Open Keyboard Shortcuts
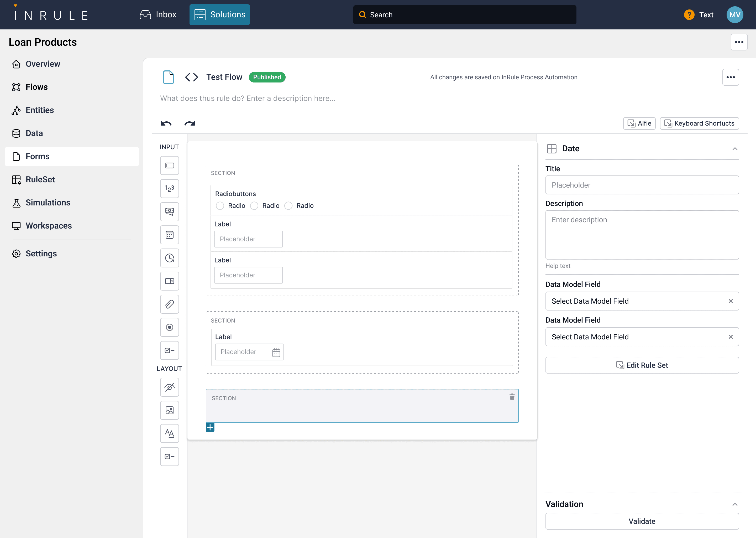The image size is (756, 538). [x=699, y=123]
